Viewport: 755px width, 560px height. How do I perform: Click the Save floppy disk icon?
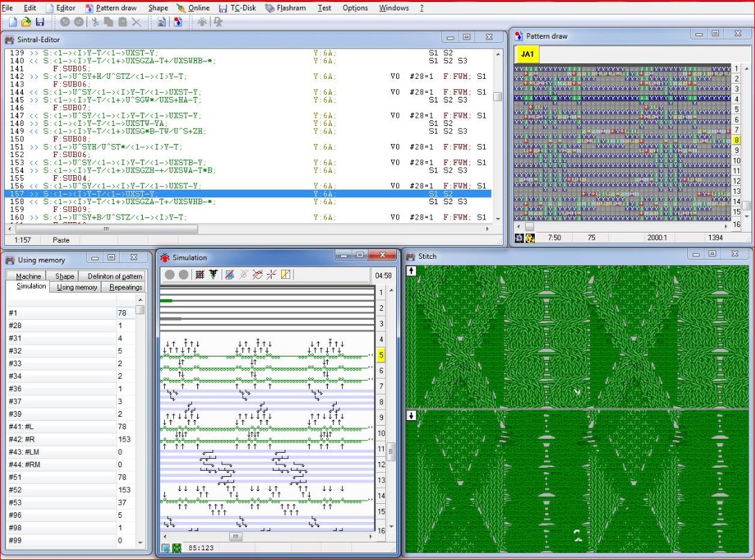[x=39, y=22]
